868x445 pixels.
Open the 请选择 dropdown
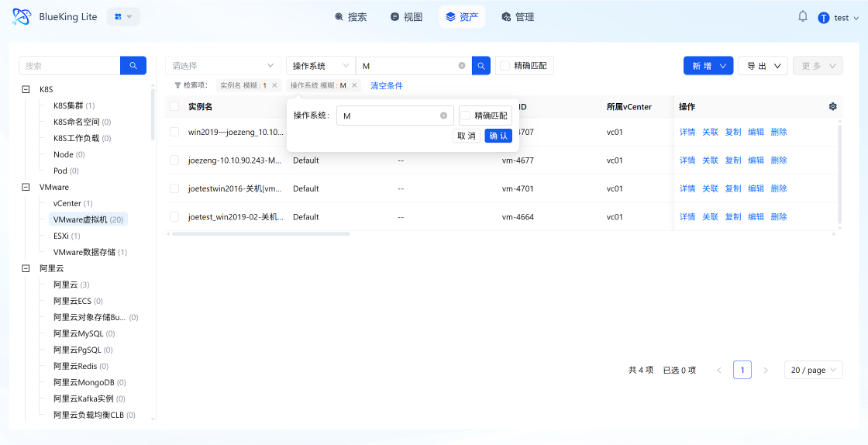(223, 65)
